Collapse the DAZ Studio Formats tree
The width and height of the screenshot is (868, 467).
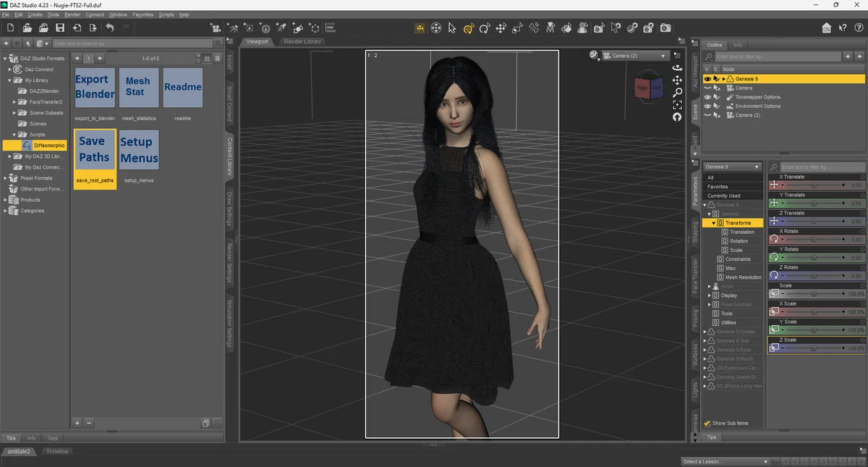coord(5,59)
